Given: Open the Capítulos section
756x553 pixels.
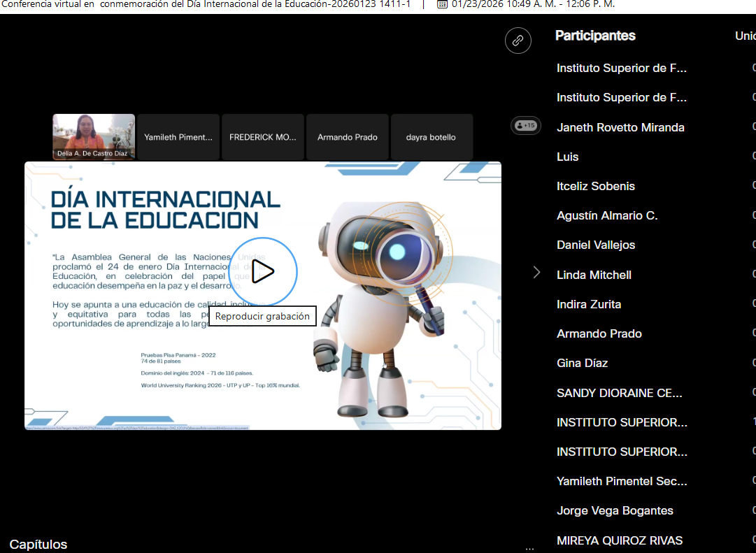Looking at the screenshot, I should pyautogui.click(x=38, y=544).
